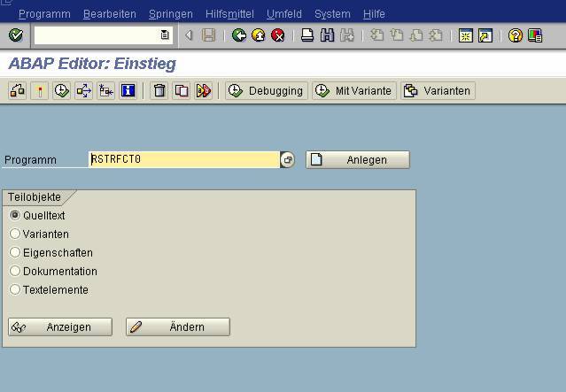Click the red Cancel icon

(x=278, y=35)
